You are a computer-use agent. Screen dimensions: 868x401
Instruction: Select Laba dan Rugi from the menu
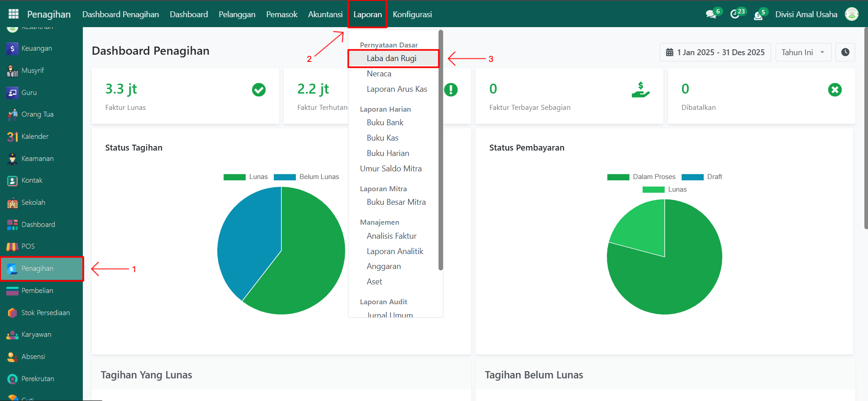click(x=391, y=58)
